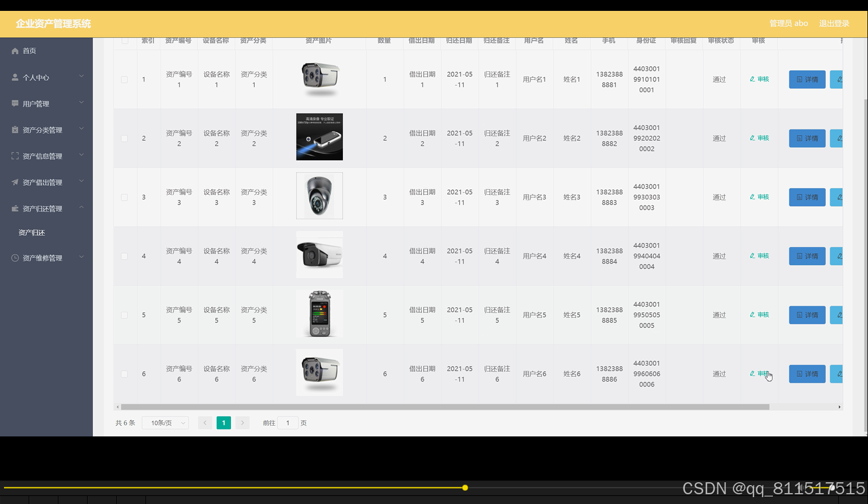
Task: Open 详情 for row 5
Action: (807, 315)
